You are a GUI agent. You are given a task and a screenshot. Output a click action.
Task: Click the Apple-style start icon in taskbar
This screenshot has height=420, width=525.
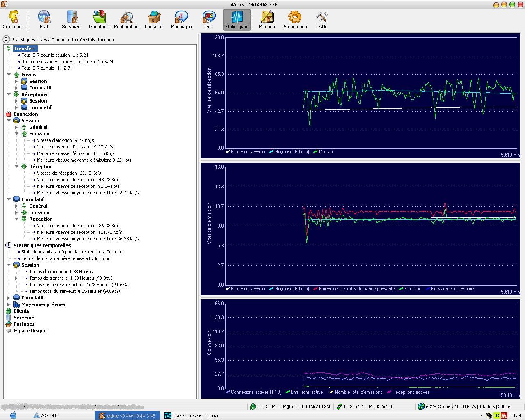pyautogui.click(x=13, y=415)
